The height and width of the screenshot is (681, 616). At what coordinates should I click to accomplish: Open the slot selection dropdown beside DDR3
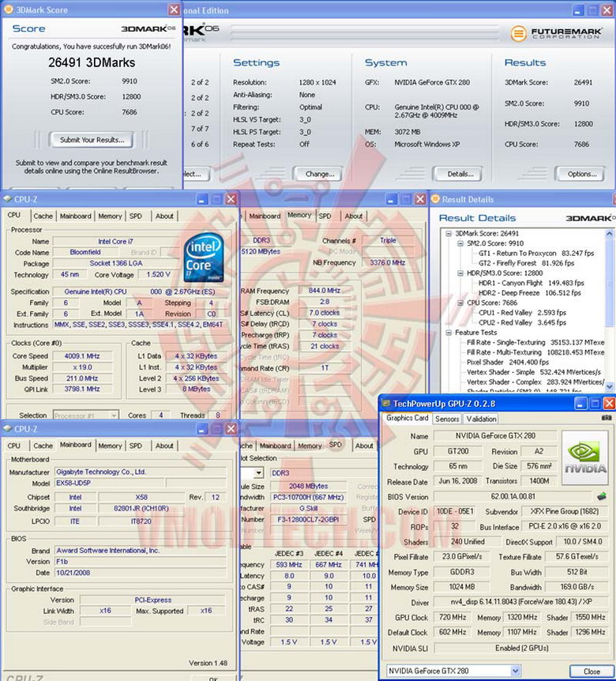coord(259,472)
